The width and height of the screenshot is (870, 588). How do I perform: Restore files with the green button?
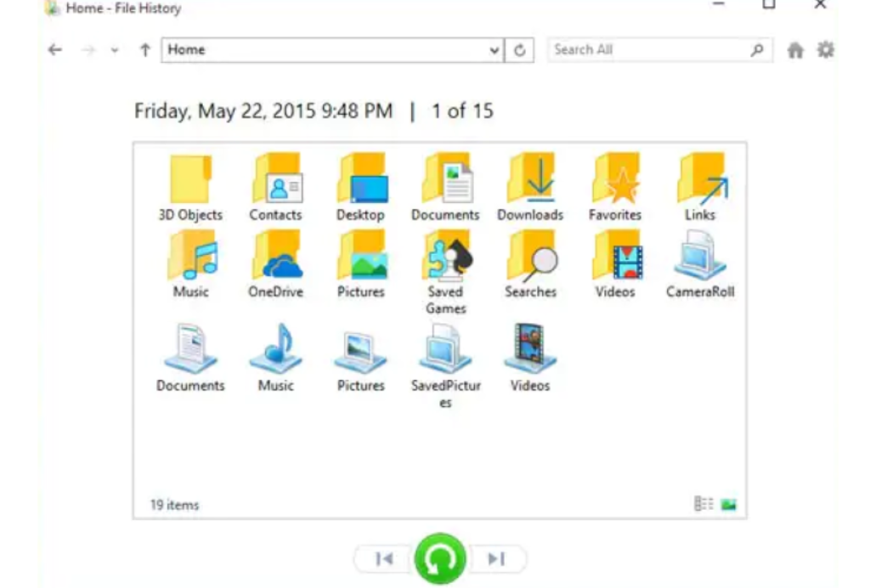pos(440,558)
